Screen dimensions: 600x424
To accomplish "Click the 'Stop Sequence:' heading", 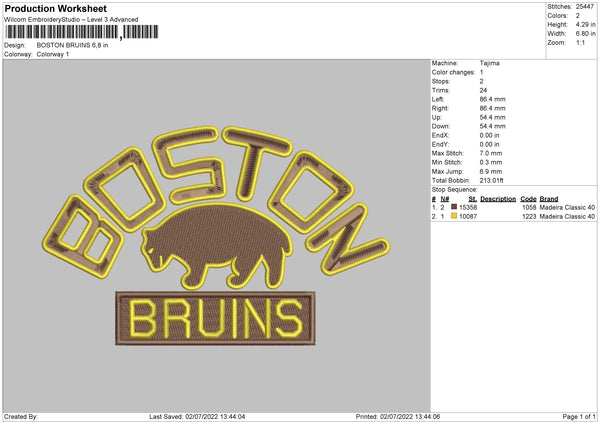I will point(455,189).
